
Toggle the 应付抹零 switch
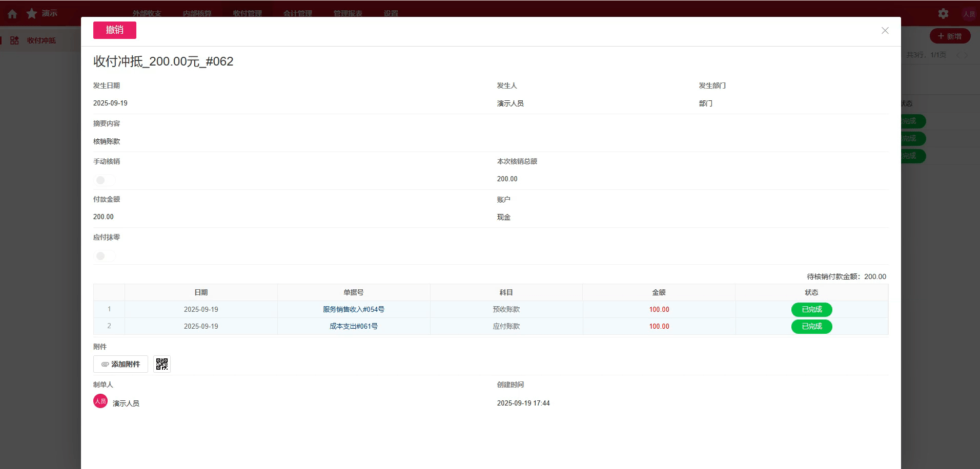coord(105,256)
